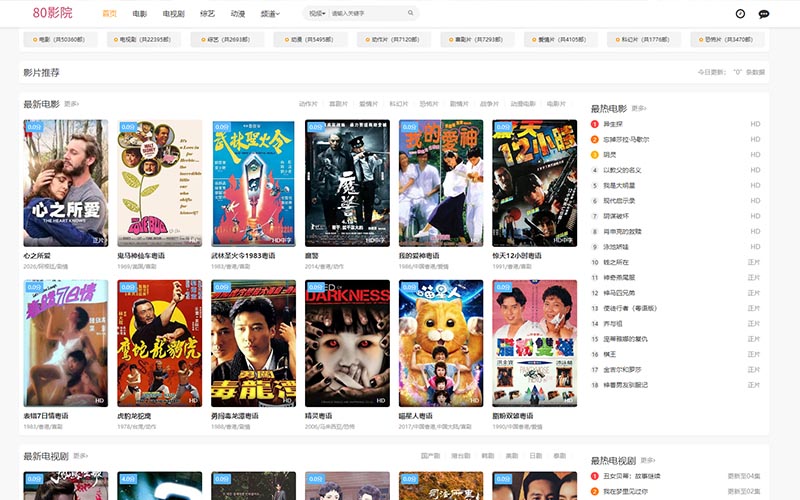800x500 pixels.
Task: Filter latest movies by 动作片
Action: 308,104
